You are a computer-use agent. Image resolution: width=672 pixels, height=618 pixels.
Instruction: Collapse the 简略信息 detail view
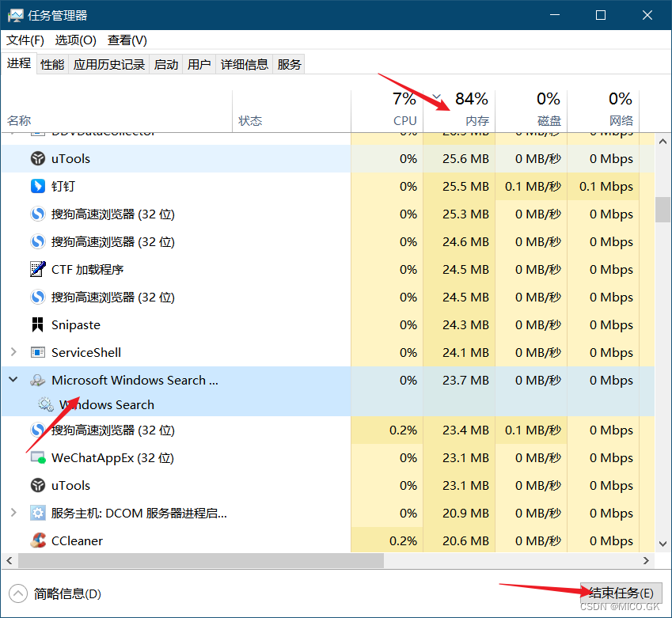tap(17, 592)
